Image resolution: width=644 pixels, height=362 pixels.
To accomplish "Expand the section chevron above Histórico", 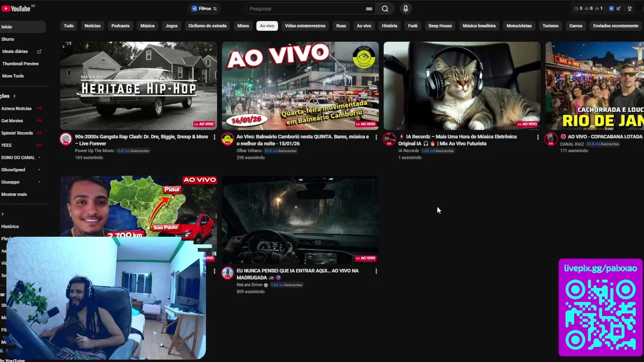I will coord(3,214).
